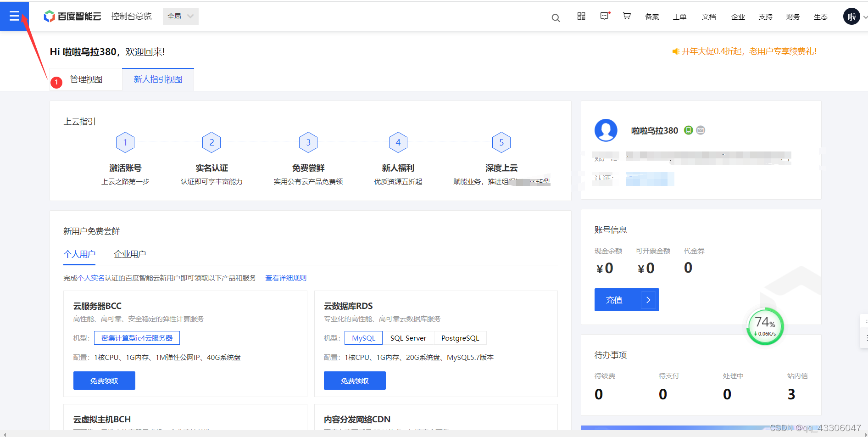Click 现金余额 value ¥0

605,268
